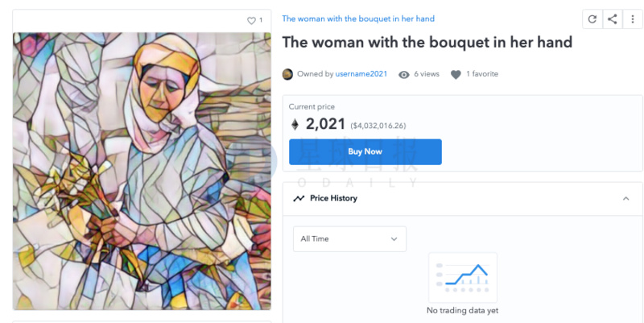Image resolution: width=644 pixels, height=323 pixels.
Task: Click the gray heart beside '1 favorite'
Action: point(456,74)
